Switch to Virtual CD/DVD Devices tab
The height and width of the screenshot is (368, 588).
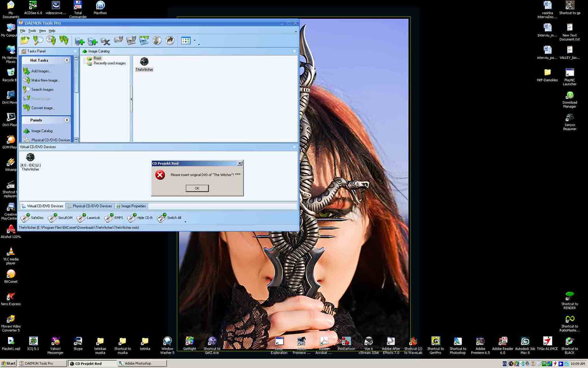[43, 206]
